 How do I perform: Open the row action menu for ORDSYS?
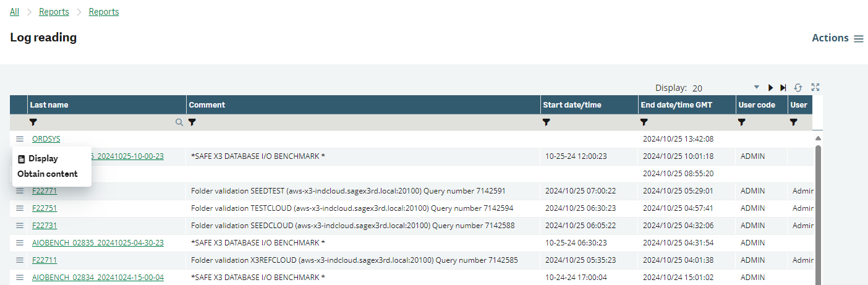click(x=20, y=139)
